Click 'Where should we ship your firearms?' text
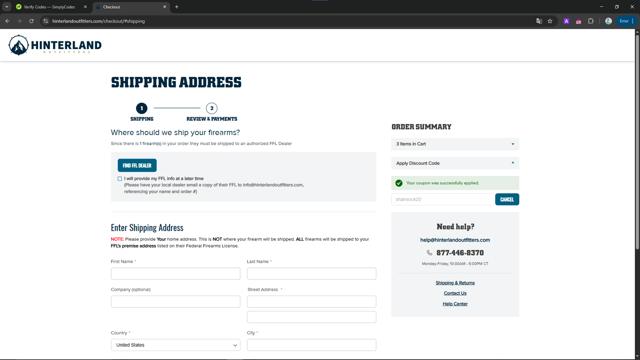This screenshot has width=640, height=360. pyautogui.click(x=175, y=132)
